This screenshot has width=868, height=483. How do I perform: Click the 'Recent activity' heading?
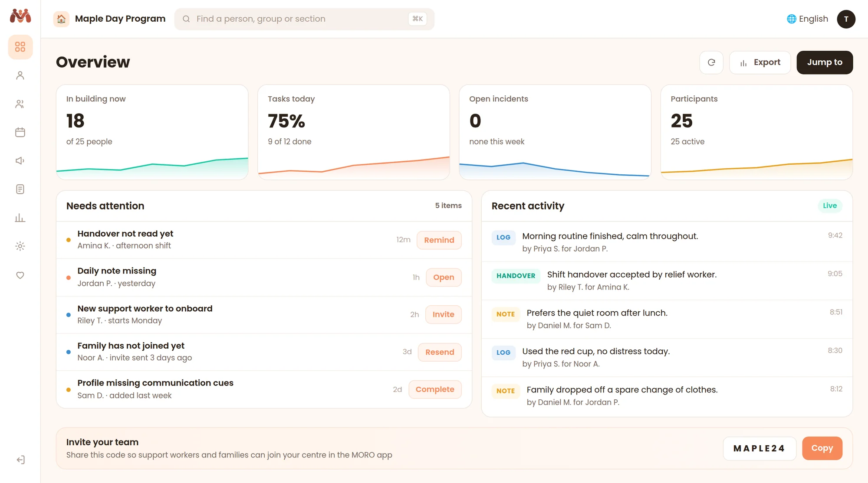coord(528,206)
